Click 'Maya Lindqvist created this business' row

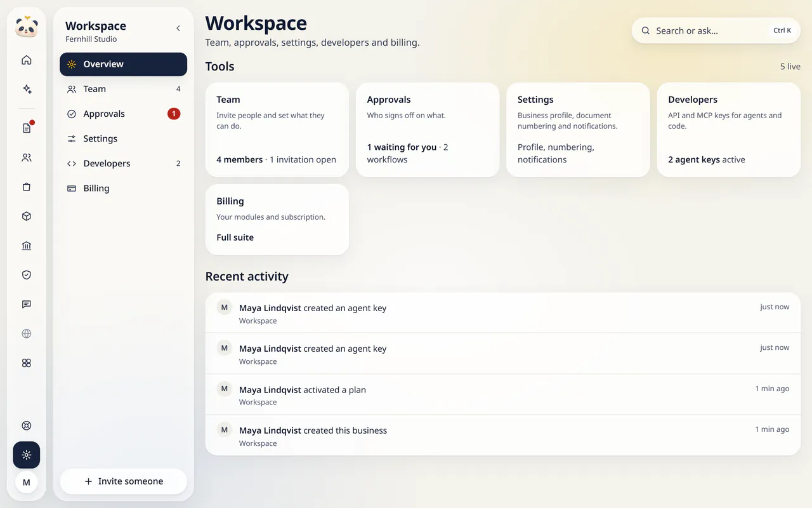click(x=503, y=436)
